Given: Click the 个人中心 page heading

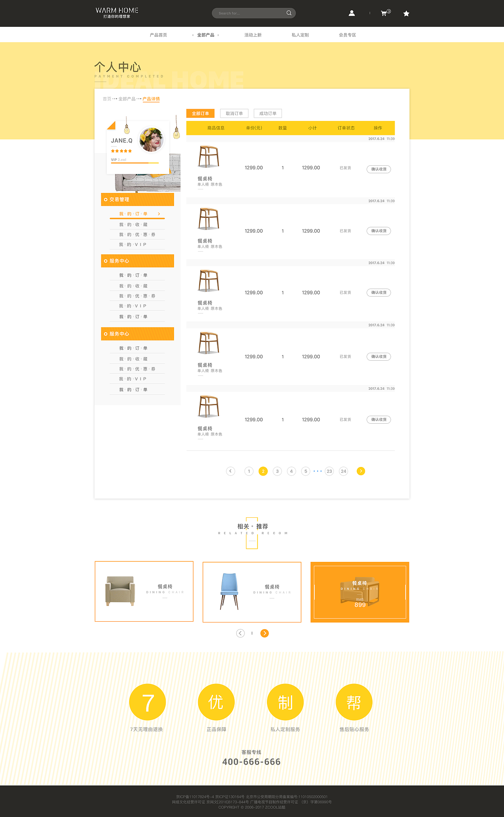Looking at the screenshot, I should pos(117,67).
